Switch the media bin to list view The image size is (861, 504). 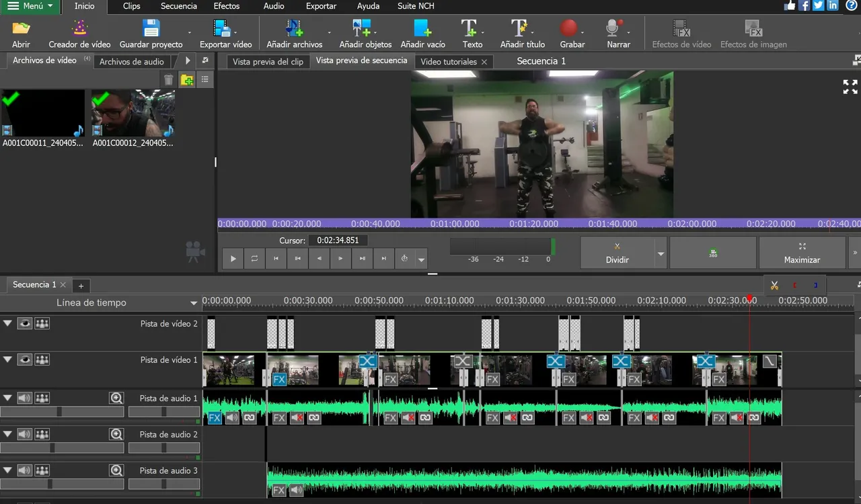click(x=204, y=80)
